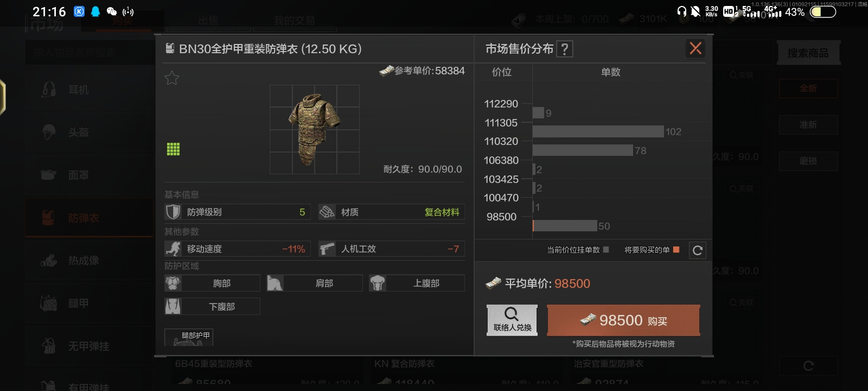Click the BN30 armor thumbnail image
The width and height of the screenshot is (868, 391).
[315, 129]
